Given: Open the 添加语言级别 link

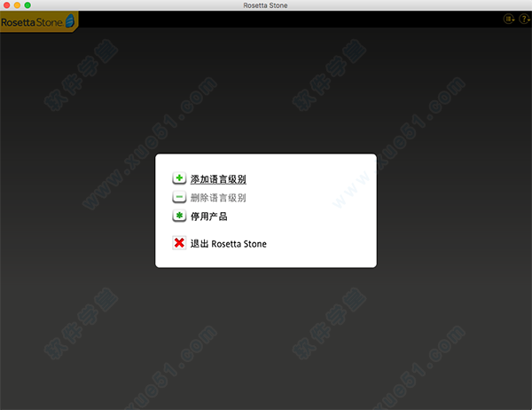Looking at the screenshot, I should coord(218,179).
